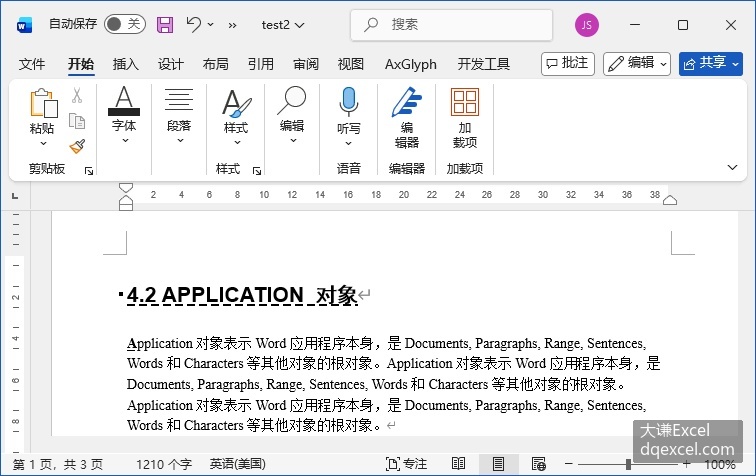Viewport: 756px width, 476px height.
Task: Open the JS user account avatar
Action: [x=587, y=25]
